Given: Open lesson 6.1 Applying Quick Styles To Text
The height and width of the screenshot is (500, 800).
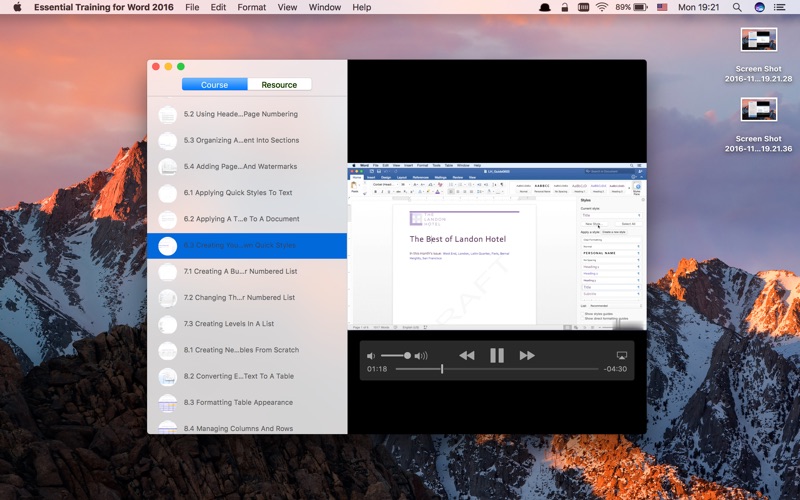Looking at the screenshot, I should (x=247, y=192).
